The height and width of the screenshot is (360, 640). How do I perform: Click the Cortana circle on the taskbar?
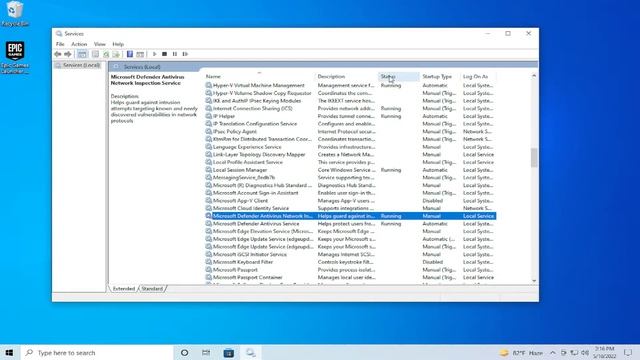[x=184, y=353]
